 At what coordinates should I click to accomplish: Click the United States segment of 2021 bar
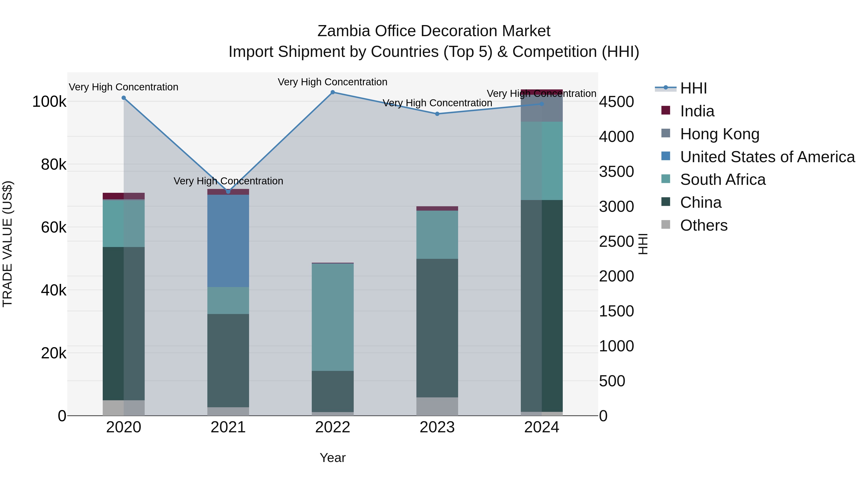(228, 241)
